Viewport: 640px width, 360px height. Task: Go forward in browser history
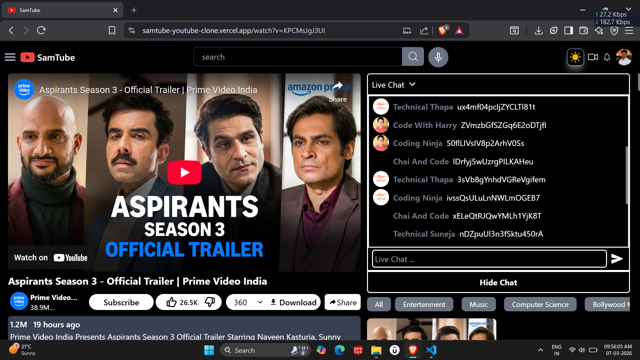point(26,30)
